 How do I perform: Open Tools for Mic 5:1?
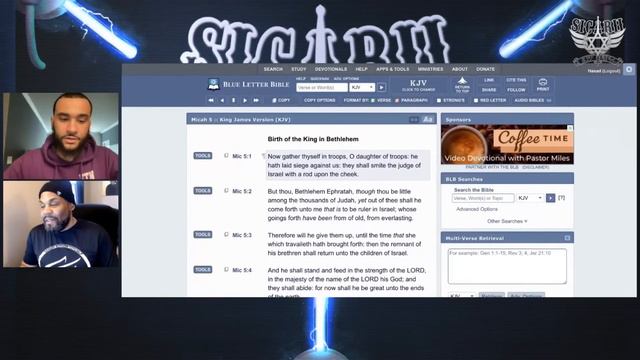click(x=203, y=156)
